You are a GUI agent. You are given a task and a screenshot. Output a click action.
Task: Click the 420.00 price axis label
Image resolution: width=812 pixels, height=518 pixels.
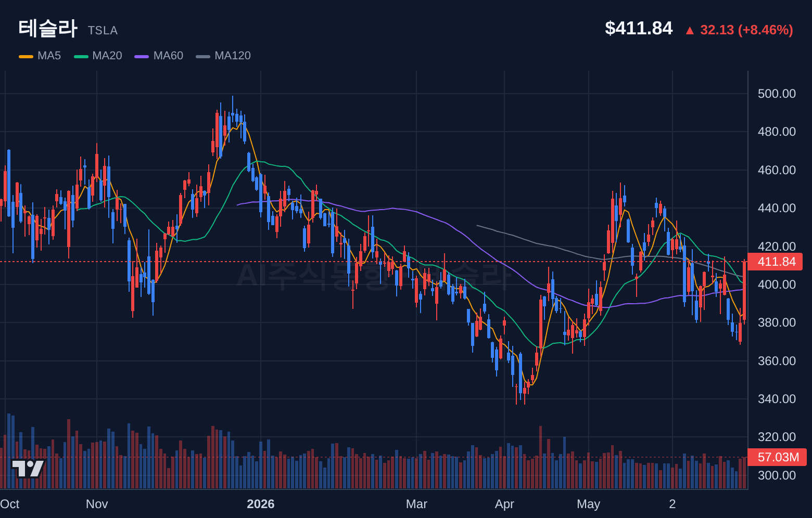click(777, 247)
